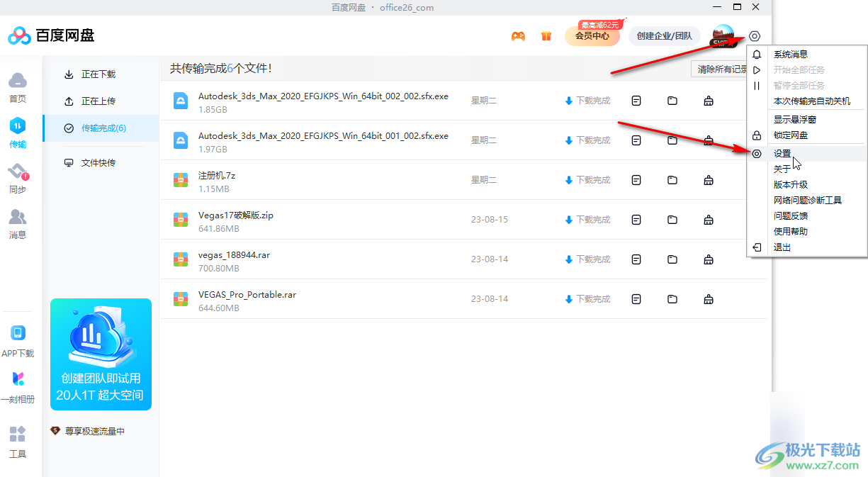Open the detail icon for Vegas17破解版.zip
868x477 pixels.
636,220
